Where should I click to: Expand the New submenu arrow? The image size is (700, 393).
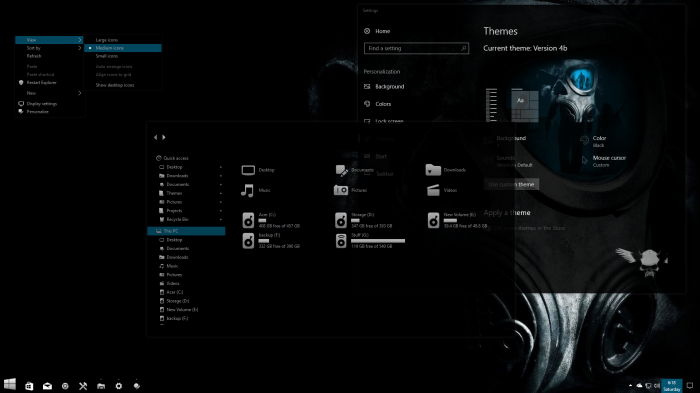(x=79, y=93)
